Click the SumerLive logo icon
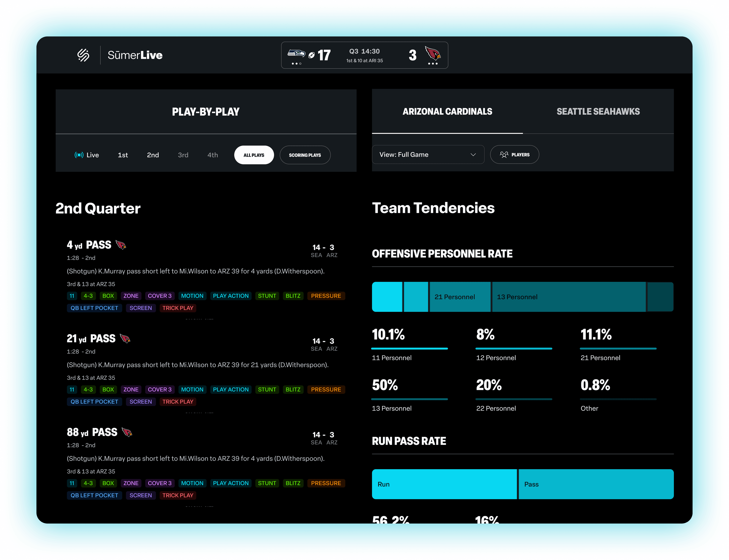Screen dimensions: 729x560 click(83, 55)
